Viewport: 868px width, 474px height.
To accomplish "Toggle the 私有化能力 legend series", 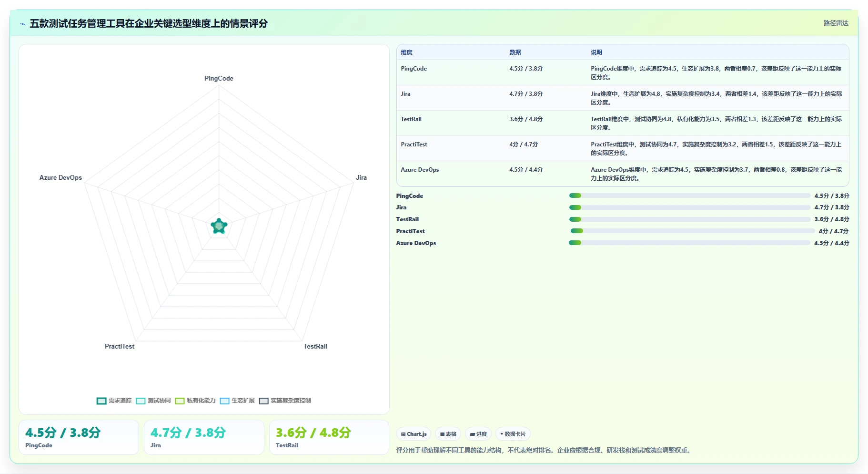I will coord(195,401).
